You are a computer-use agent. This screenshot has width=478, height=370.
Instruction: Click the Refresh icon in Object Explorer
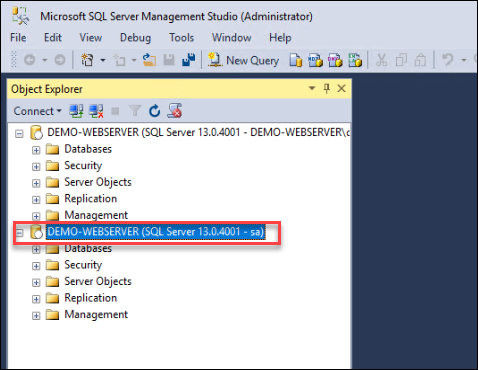point(154,111)
